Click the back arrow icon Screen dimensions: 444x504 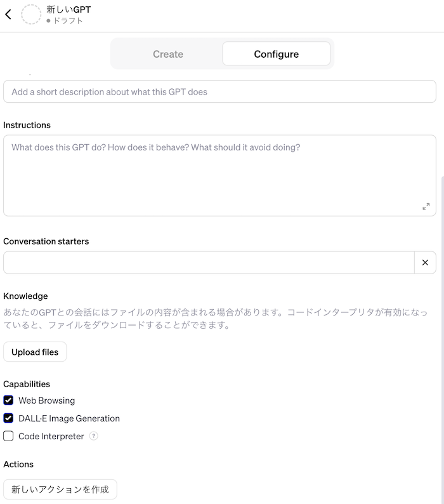click(8, 15)
